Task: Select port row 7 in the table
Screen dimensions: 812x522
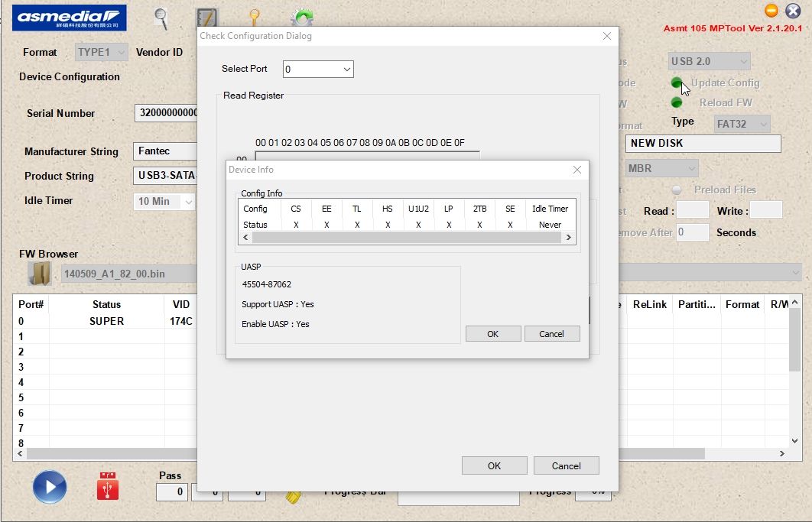Action: click(x=105, y=428)
